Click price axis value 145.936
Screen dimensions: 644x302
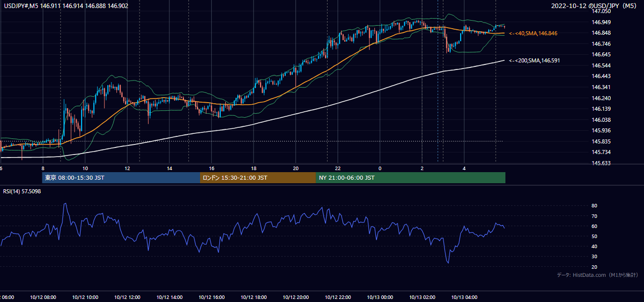[602, 130]
